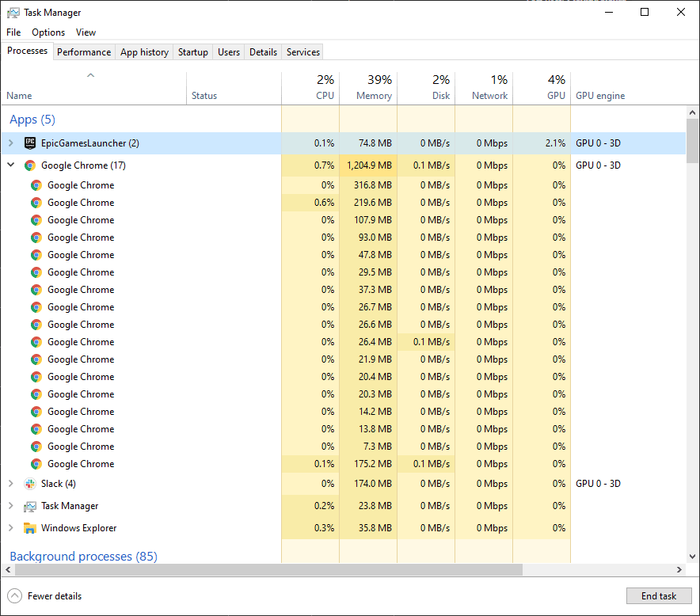Image resolution: width=700 pixels, height=616 pixels.
Task: Click the Chrome icon on the 26.4 MB row
Action: tap(36, 342)
